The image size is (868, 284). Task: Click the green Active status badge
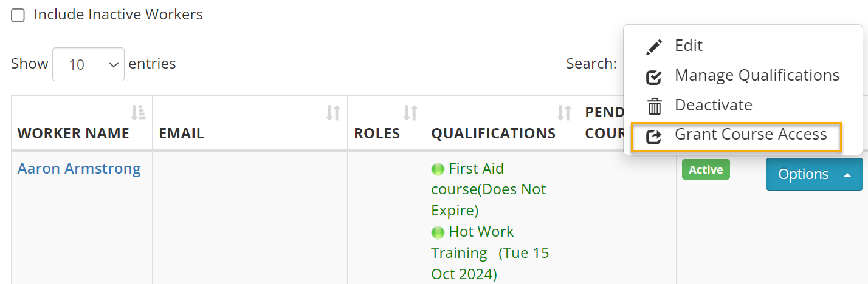pos(706,170)
